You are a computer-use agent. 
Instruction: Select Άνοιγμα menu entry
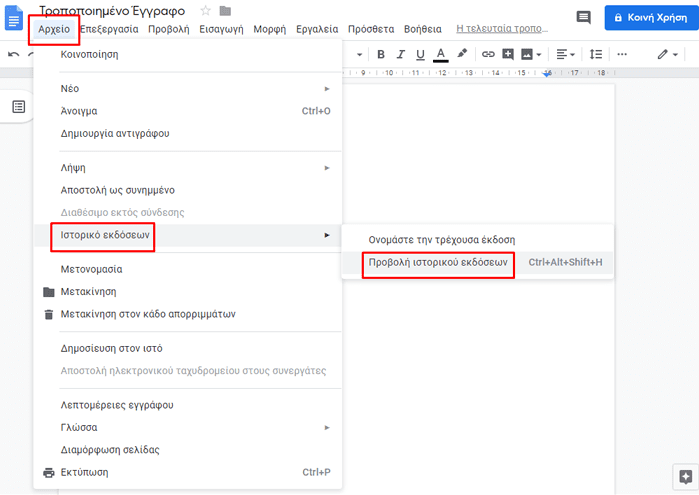pyautogui.click(x=188, y=111)
